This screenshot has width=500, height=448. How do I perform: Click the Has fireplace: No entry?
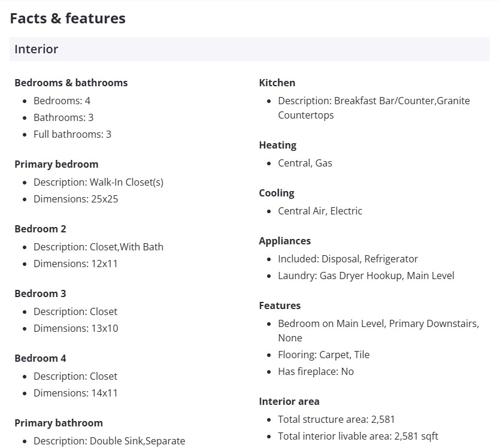316,371
